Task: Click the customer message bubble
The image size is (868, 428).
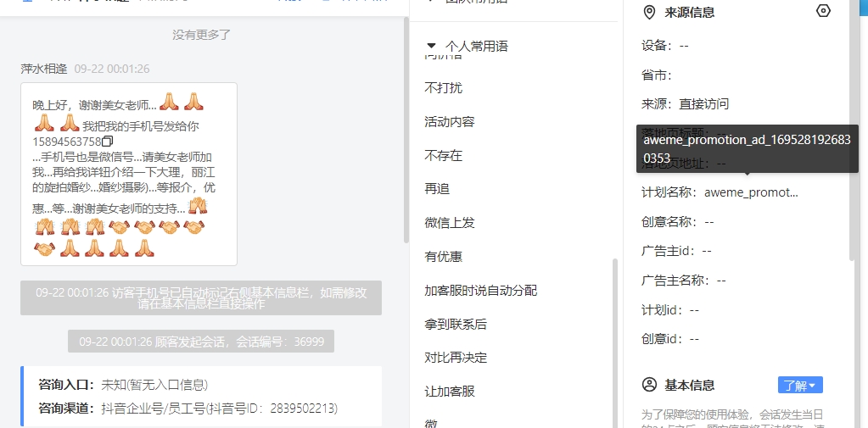Action: tap(129, 175)
